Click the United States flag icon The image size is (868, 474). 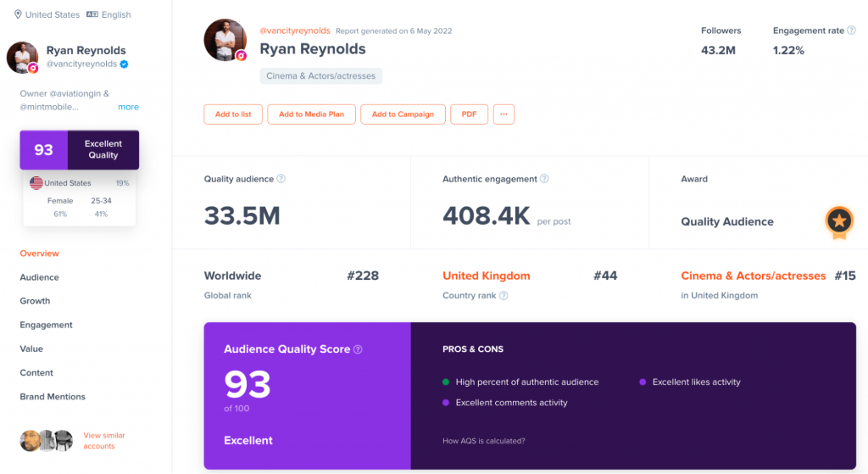click(x=36, y=183)
